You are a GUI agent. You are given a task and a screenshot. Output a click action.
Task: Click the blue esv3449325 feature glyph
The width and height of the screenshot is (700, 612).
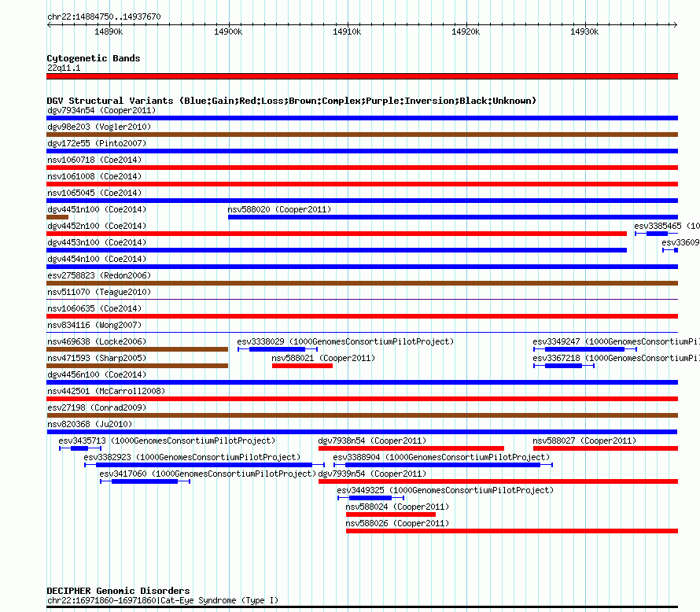(x=370, y=498)
